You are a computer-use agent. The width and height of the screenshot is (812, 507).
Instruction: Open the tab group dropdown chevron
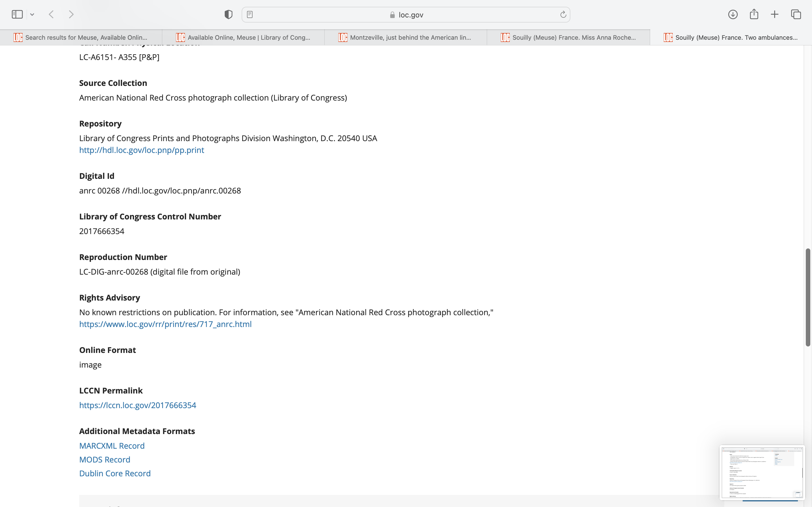tap(32, 14)
